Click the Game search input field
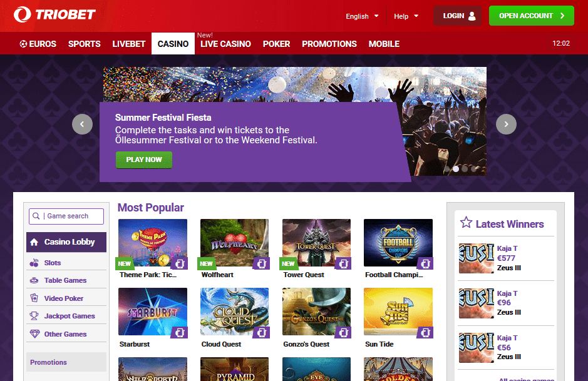The width and height of the screenshot is (588, 381). (66, 216)
